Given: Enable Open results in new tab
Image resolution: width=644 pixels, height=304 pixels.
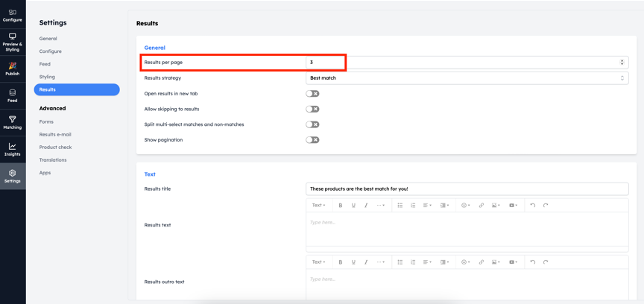Looking at the screenshot, I should 312,94.
